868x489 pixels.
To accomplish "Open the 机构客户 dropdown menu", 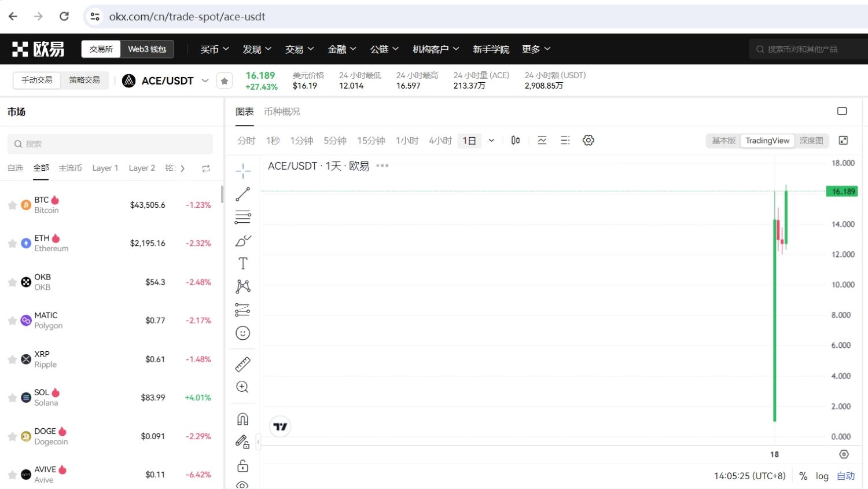I will pyautogui.click(x=436, y=49).
